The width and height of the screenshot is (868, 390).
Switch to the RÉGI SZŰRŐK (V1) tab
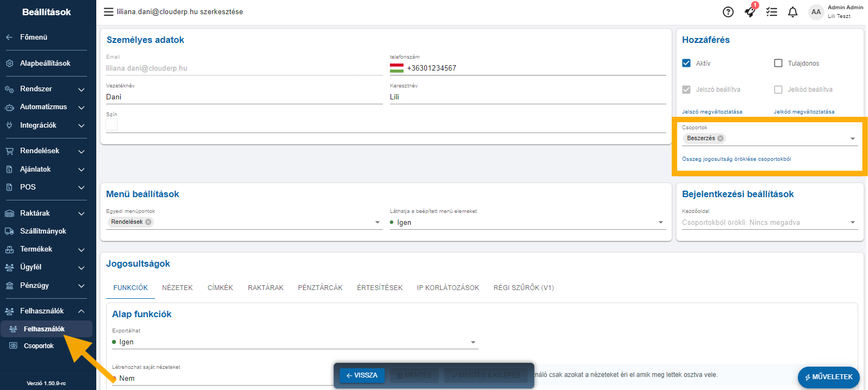524,288
